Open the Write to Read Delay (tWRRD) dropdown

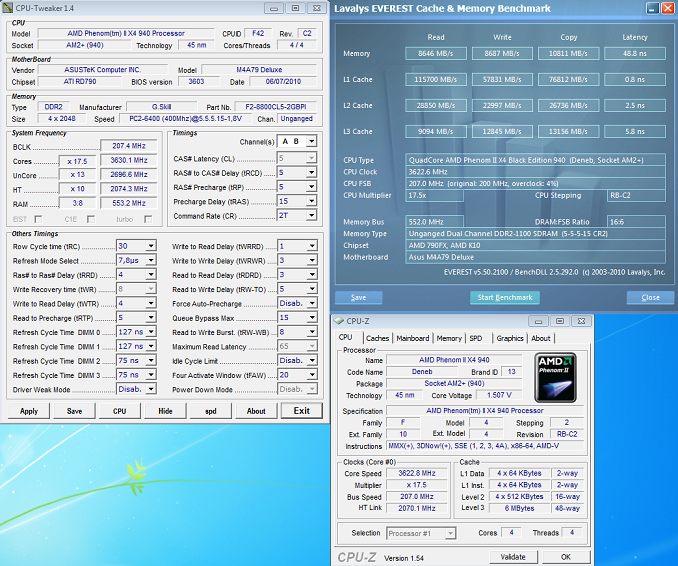[312, 246]
